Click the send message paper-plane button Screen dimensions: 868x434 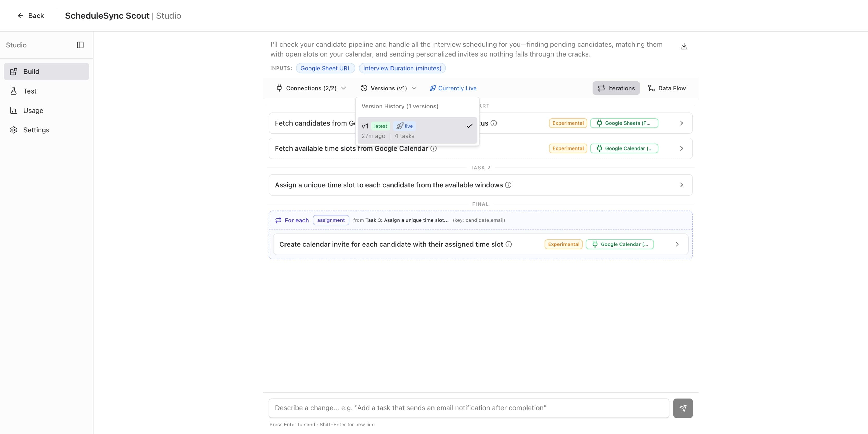click(683, 408)
